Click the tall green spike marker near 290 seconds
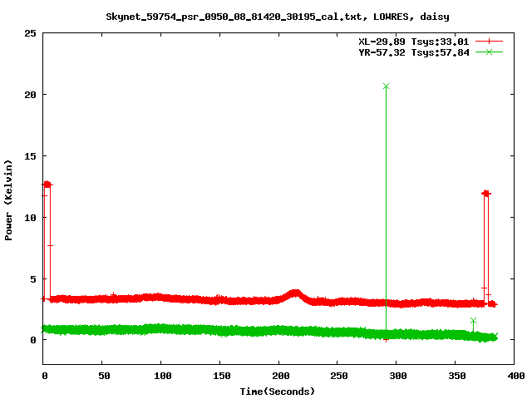This screenshot has width=532, height=399. 386,86
